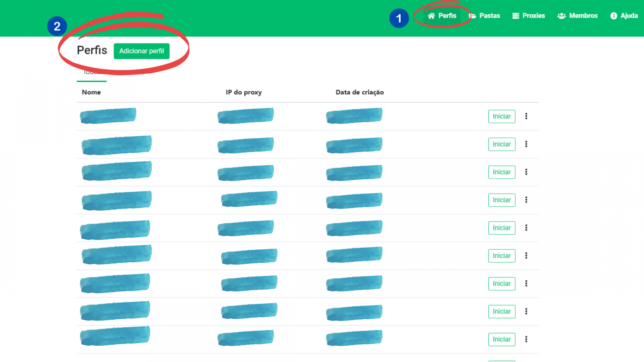Image resolution: width=644 pixels, height=362 pixels.
Task: Open the three-dot menu of the third profile row
Action: 526,172
